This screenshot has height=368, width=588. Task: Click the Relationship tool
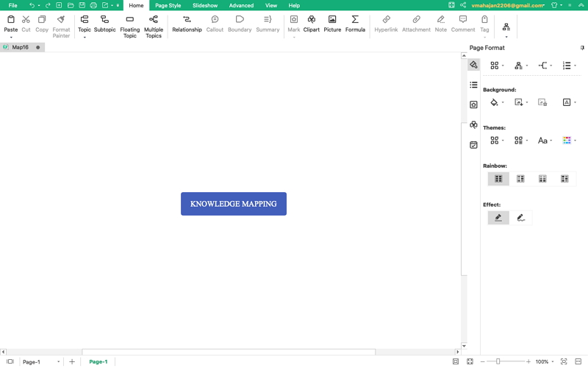pos(187,23)
